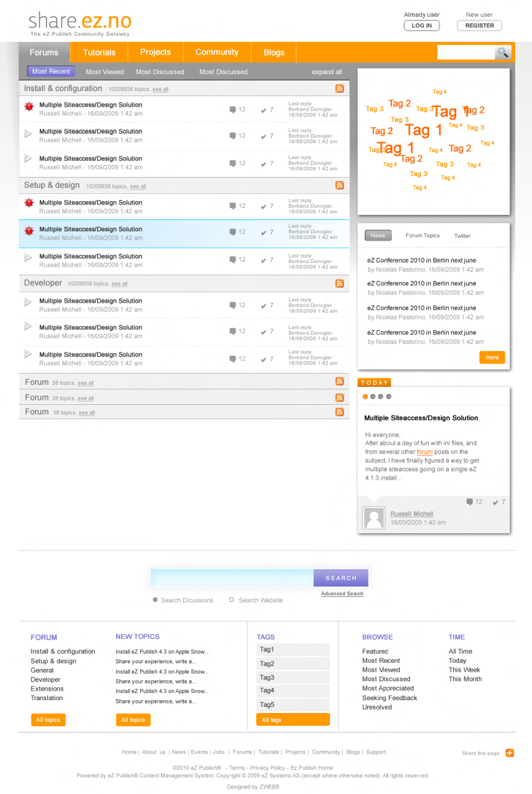Click comment bubble icon in highlighted topic row
The height and width of the screenshot is (794, 532).
233,232
